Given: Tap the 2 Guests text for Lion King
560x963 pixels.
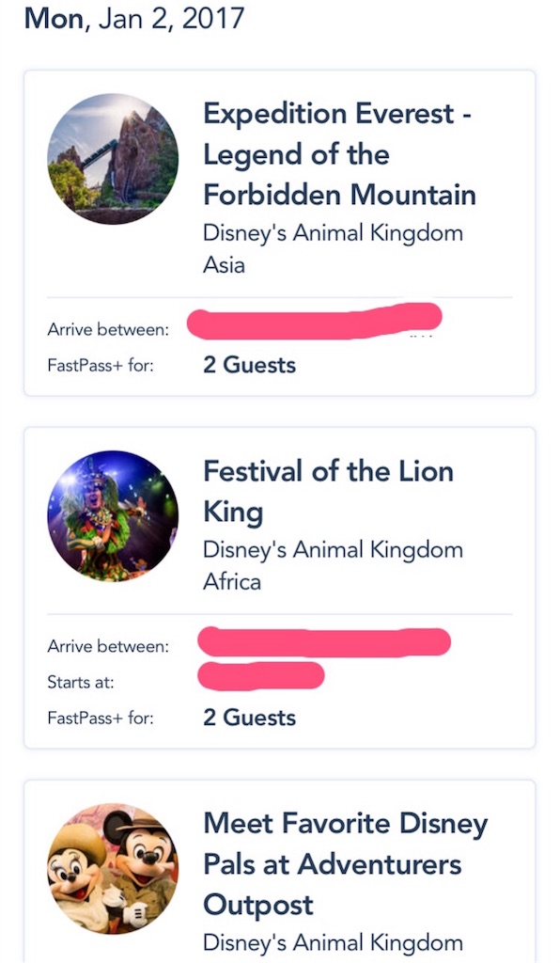Looking at the screenshot, I should coord(250,718).
